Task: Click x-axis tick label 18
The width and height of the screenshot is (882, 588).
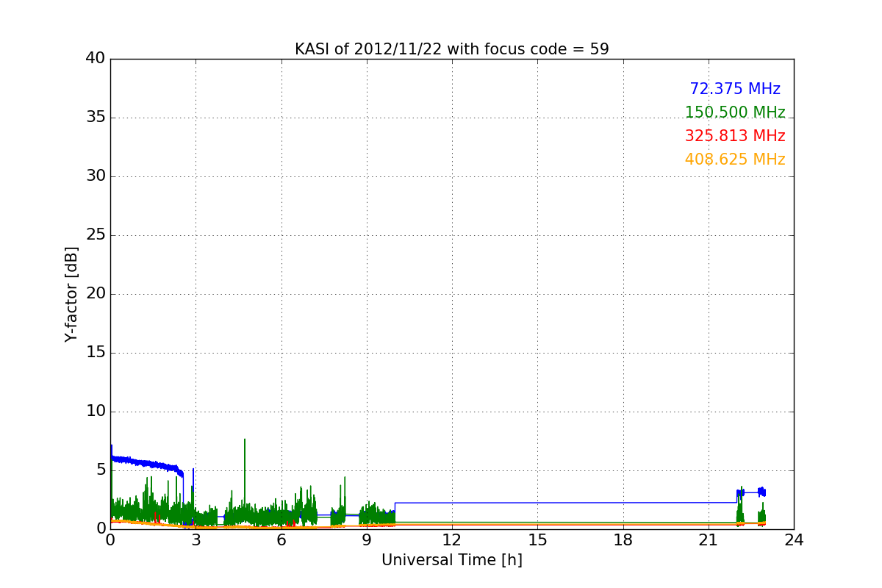Action: point(623,540)
